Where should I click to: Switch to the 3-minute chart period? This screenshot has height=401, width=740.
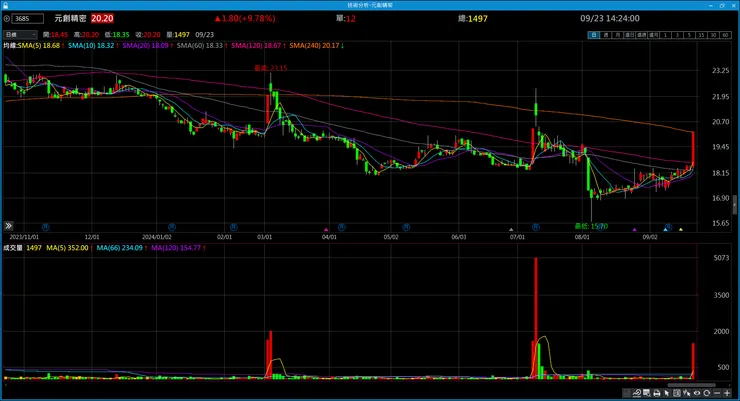click(x=677, y=35)
